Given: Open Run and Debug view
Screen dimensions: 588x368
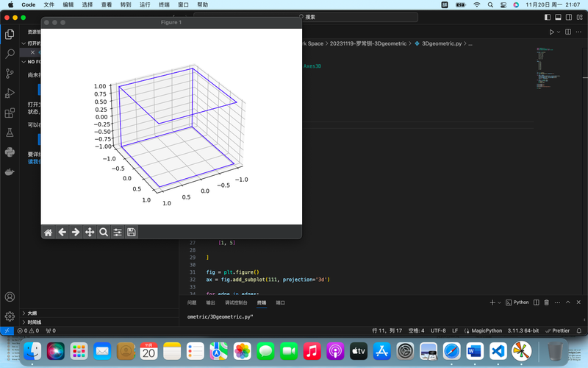Looking at the screenshot, I should coord(10,93).
